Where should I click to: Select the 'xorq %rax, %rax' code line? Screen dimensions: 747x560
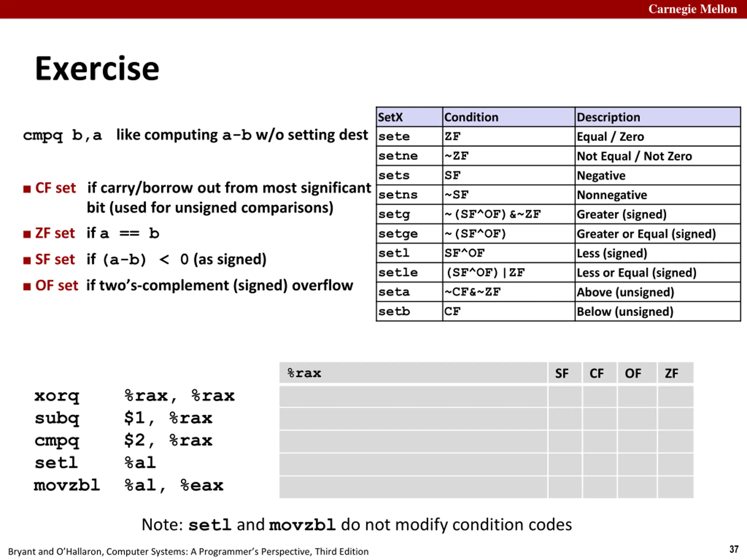coord(135,396)
